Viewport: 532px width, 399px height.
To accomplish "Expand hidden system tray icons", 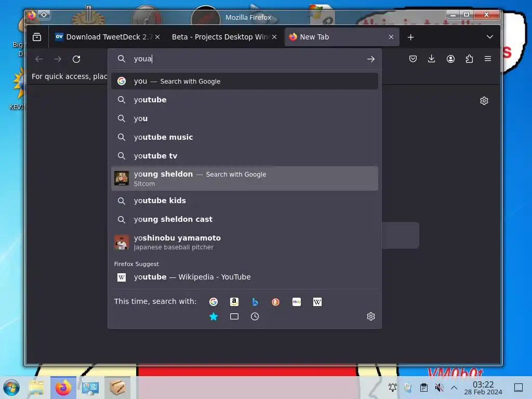I will [454, 388].
